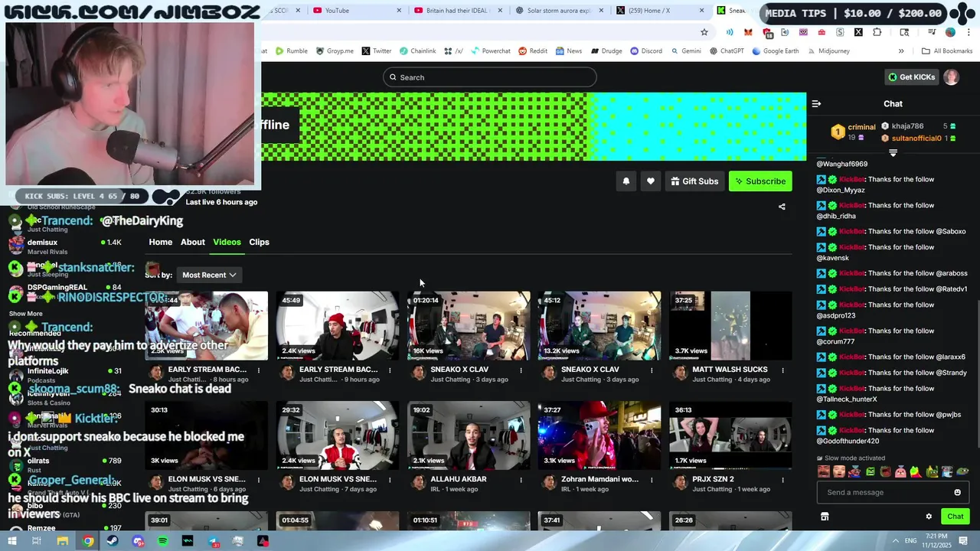This screenshot has height=551, width=980.
Task: Click the Get KICKs button
Action: 911,77
